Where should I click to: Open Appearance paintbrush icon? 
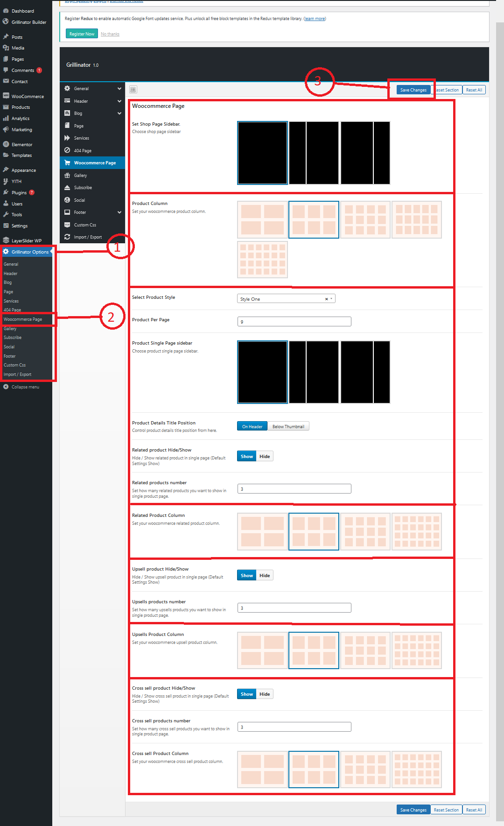pyautogui.click(x=6, y=170)
